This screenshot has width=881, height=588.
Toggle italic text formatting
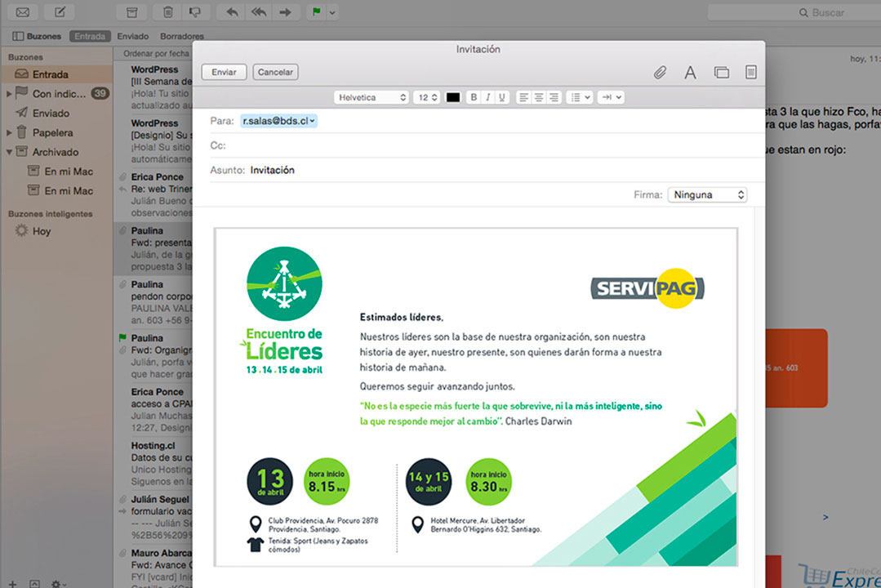click(x=488, y=97)
